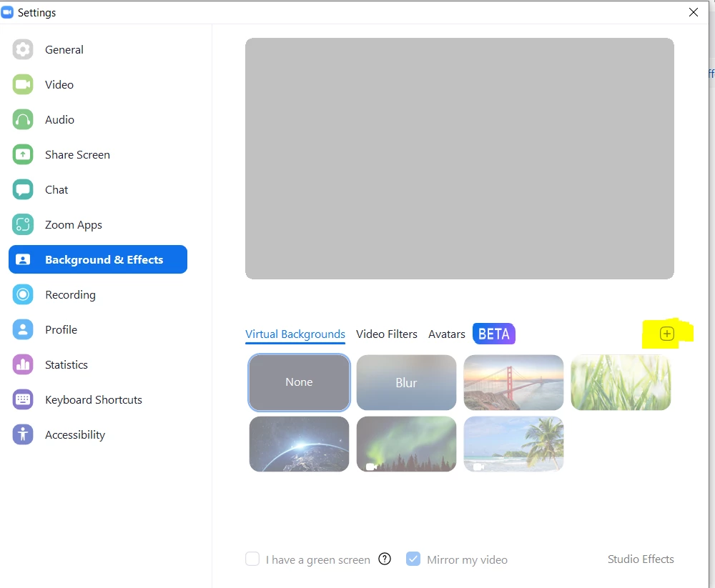715x588 pixels.
Task: Enable I have a green screen checkbox
Action: pyautogui.click(x=252, y=559)
